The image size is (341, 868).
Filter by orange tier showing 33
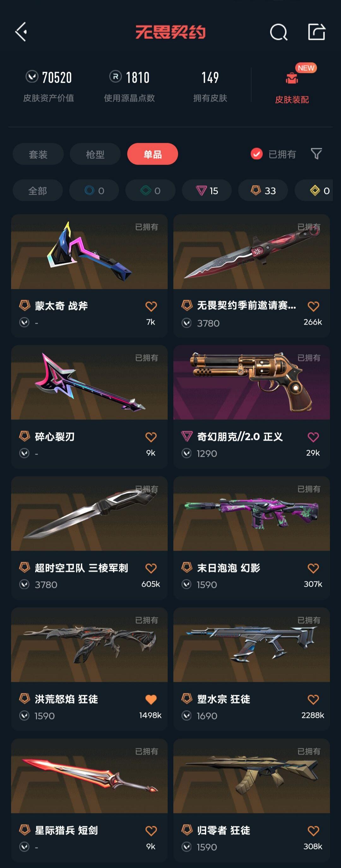(263, 191)
